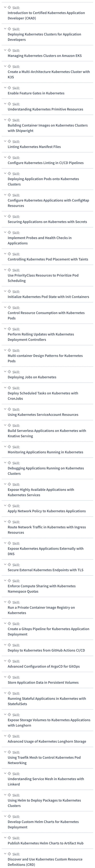
Task: Expand chevron for Securing Applications with Secrets
Action: (x=5, y=216)
